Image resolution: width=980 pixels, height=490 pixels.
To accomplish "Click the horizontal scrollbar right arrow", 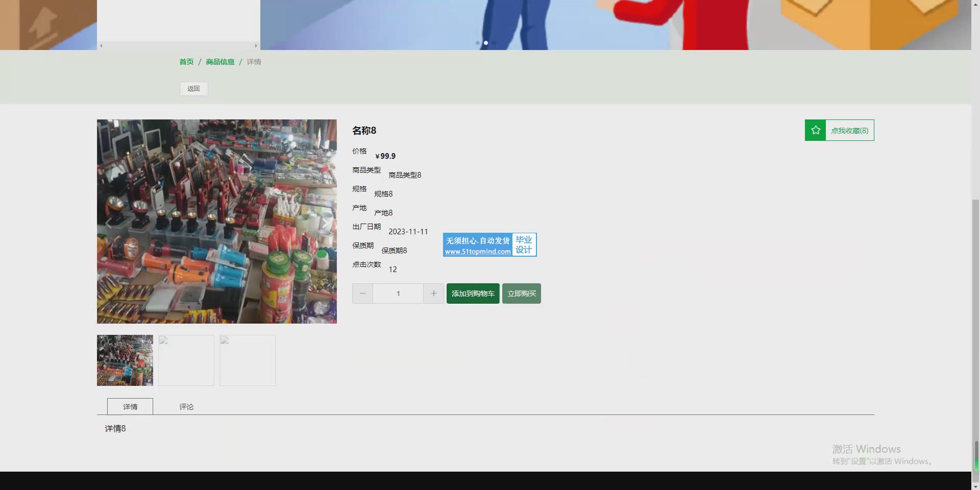I will tap(256, 46).
